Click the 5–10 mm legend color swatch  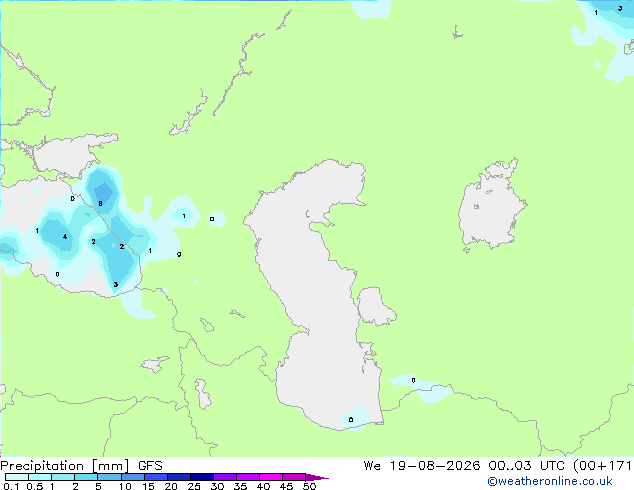pos(109,477)
